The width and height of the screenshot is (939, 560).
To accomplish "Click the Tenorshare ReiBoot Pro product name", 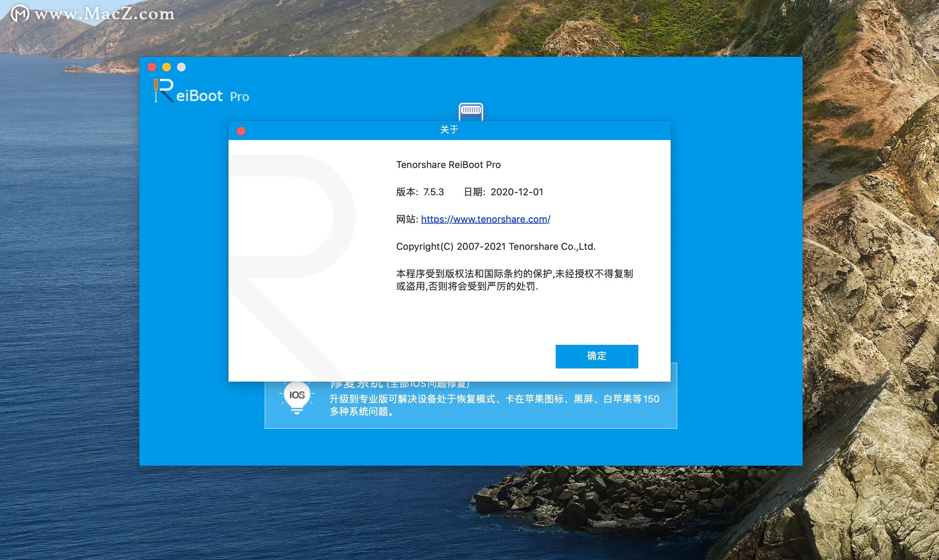I will [x=448, y=165].
